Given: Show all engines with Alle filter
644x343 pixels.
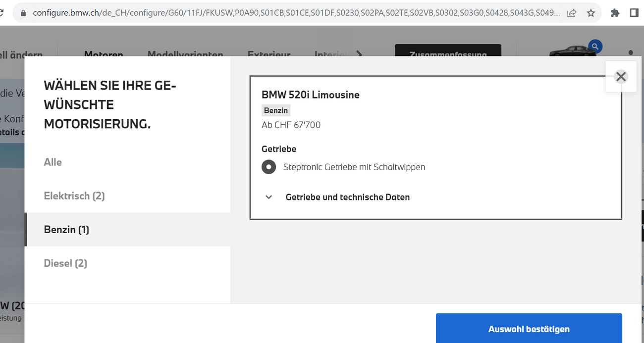Looking at the screenshot, I should tap(53, 162).
